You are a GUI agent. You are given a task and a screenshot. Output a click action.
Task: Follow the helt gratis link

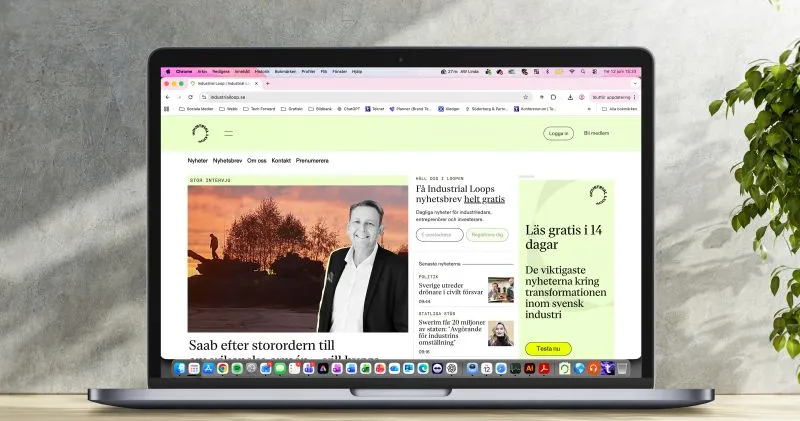tap(484, 200)
